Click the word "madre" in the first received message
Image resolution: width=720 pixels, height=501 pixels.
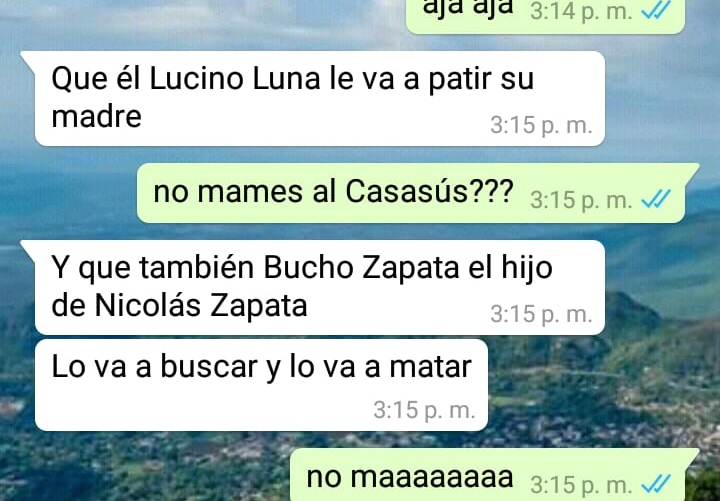(96, 116)
